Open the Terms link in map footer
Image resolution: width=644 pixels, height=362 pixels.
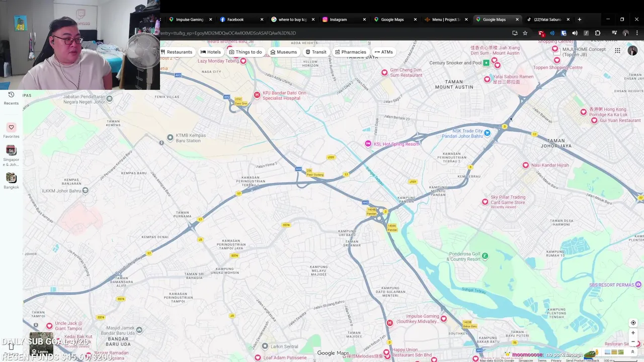(542, 360)
